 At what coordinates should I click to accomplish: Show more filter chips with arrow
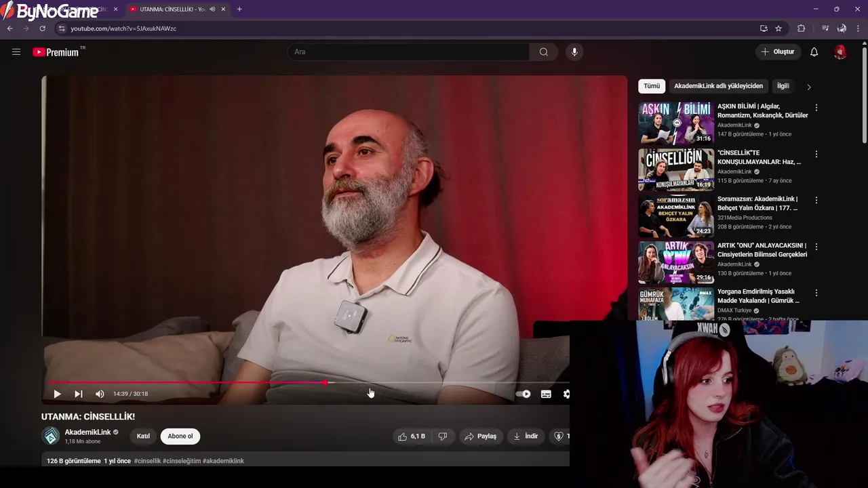pyautogui.click(x=808, y=87)
